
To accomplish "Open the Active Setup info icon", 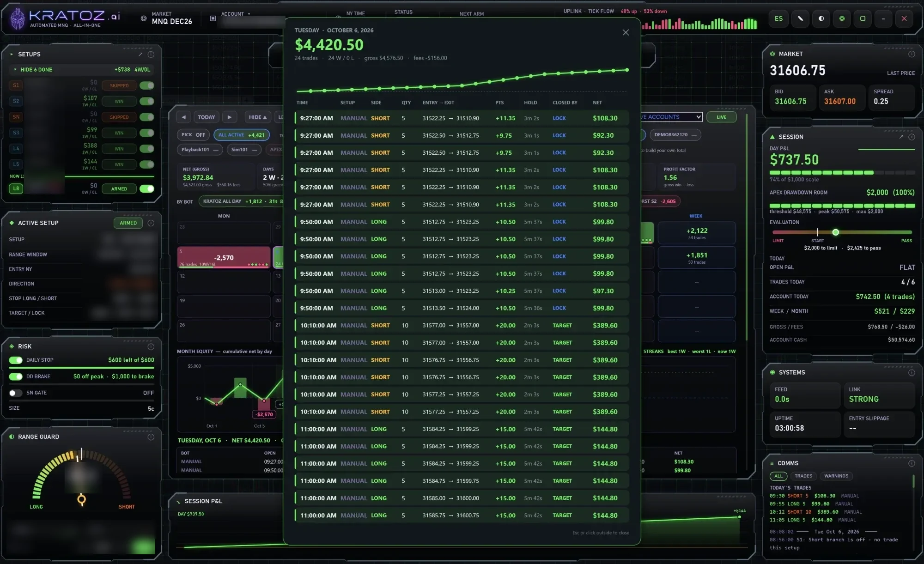I will pyautogui.click(x=151, y=223).
